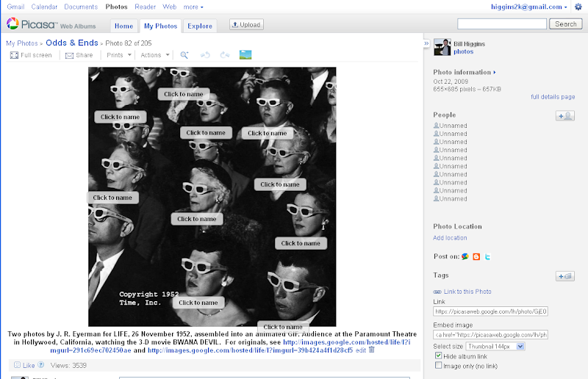Click the help question mark beside Like
Image resolution: width=588 pixels, height=379 pixels.
point(41,365)
